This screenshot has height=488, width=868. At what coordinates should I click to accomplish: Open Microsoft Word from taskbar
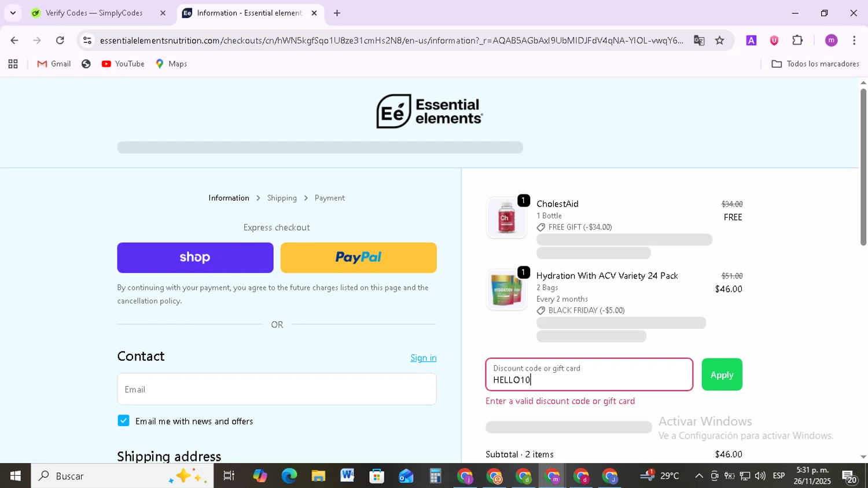pyautogui.click(x=347, y=476)
